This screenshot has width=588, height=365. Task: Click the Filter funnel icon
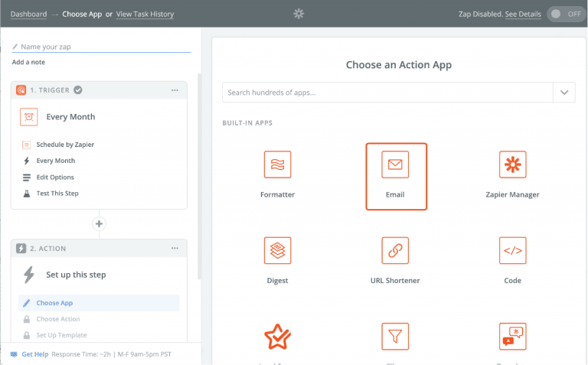(395, 336)
